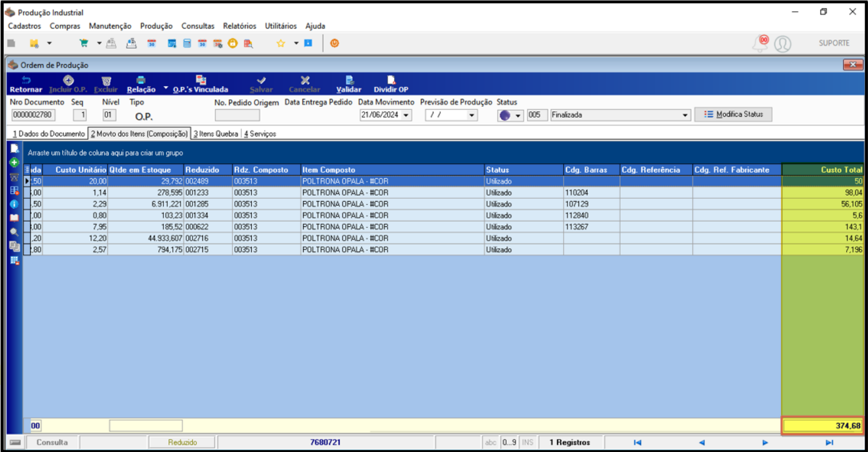Click the Custo Unitário column header
The height and width of the screenshot is (452, 868).
click(75, 170)
